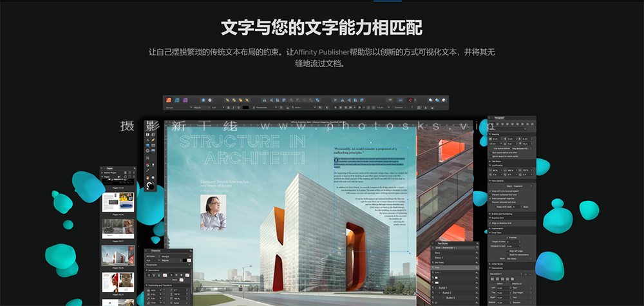Open the Start: Anywhere dropdown
The image size is (644, 306).
tap(522, 186)
